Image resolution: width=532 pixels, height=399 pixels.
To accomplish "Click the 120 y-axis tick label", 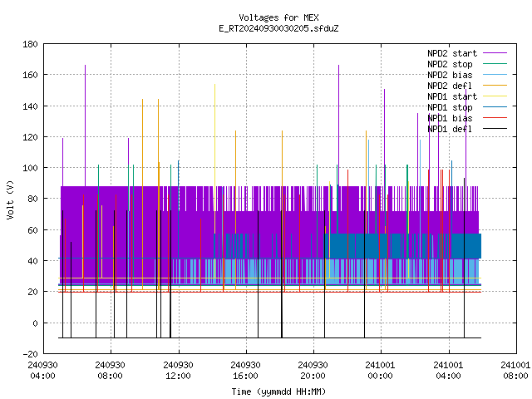I will 30,137.
